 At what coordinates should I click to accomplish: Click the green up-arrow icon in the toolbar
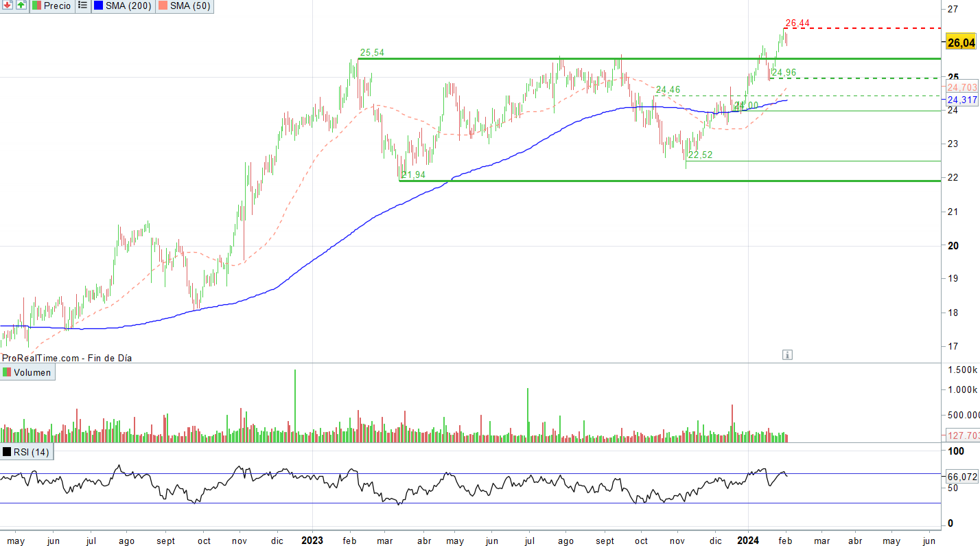[x=21, y=5]
